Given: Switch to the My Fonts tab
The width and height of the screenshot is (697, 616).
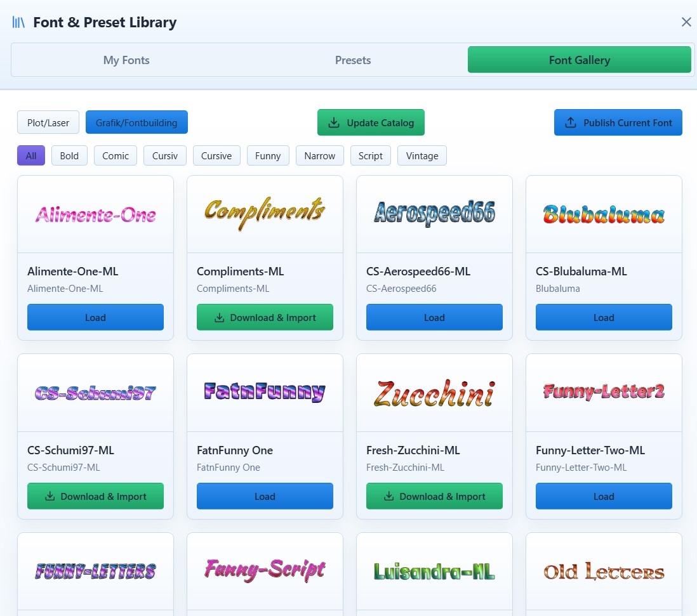Looking at the screenshot, I should tap(126, 60).
